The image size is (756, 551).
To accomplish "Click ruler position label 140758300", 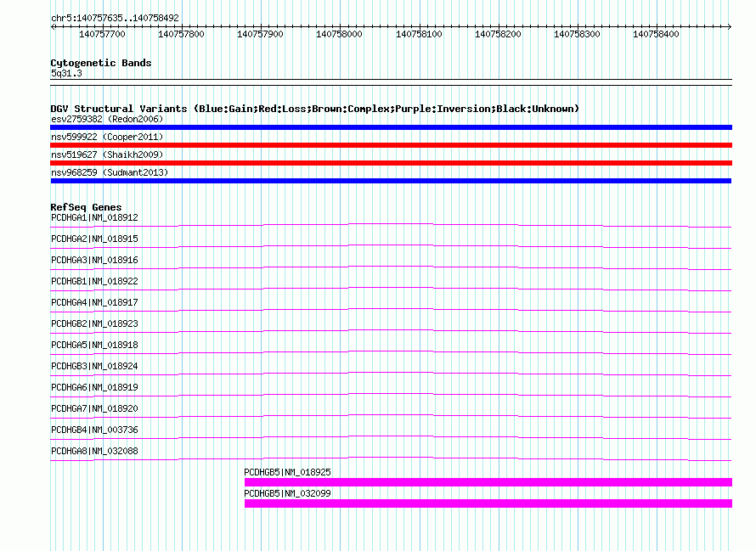I will pos(577,34).
